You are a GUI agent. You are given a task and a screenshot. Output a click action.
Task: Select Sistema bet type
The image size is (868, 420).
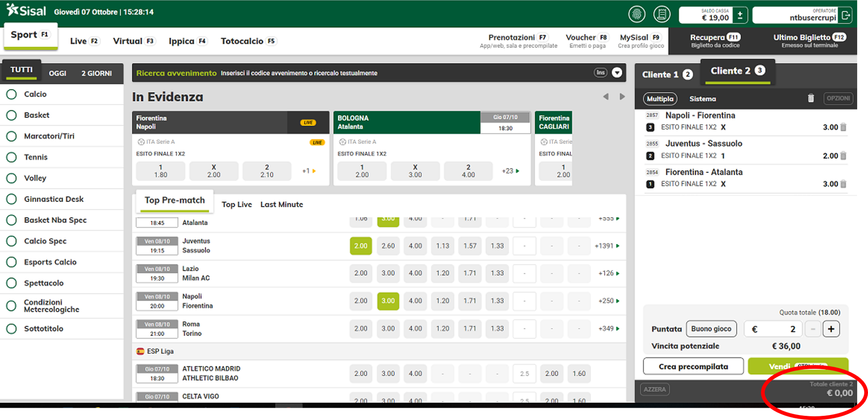coord(703,99)
